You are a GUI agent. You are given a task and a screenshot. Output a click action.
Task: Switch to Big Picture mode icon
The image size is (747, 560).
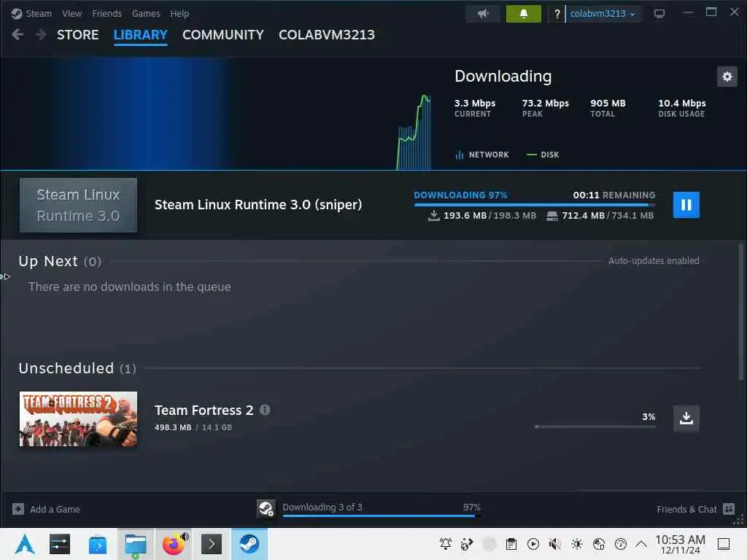pos(659,14)
